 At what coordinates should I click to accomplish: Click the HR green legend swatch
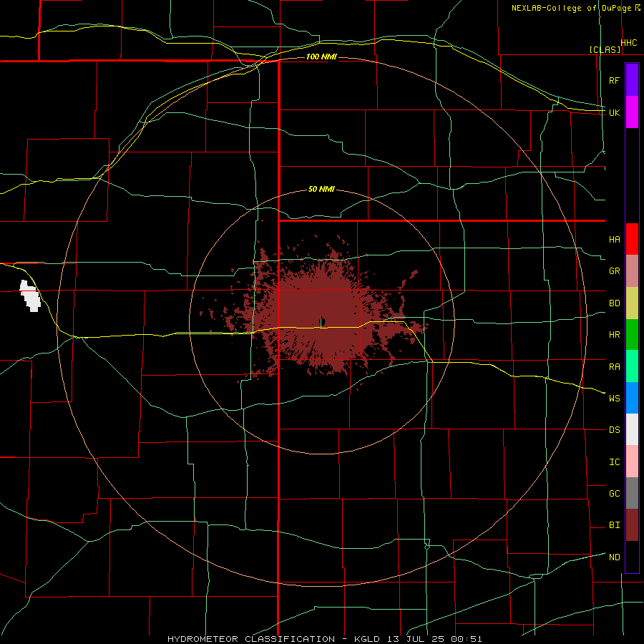pos(632,335)
